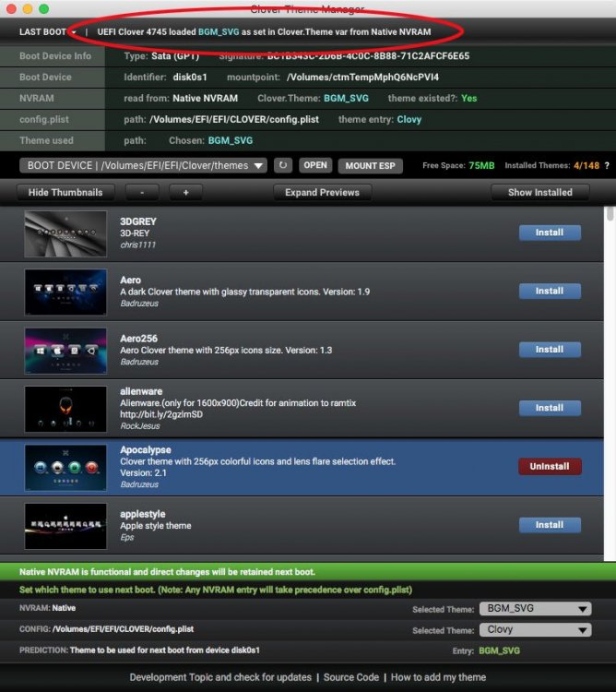Click the OPEN button
616x692 pixels.
[x=315, y=165]
